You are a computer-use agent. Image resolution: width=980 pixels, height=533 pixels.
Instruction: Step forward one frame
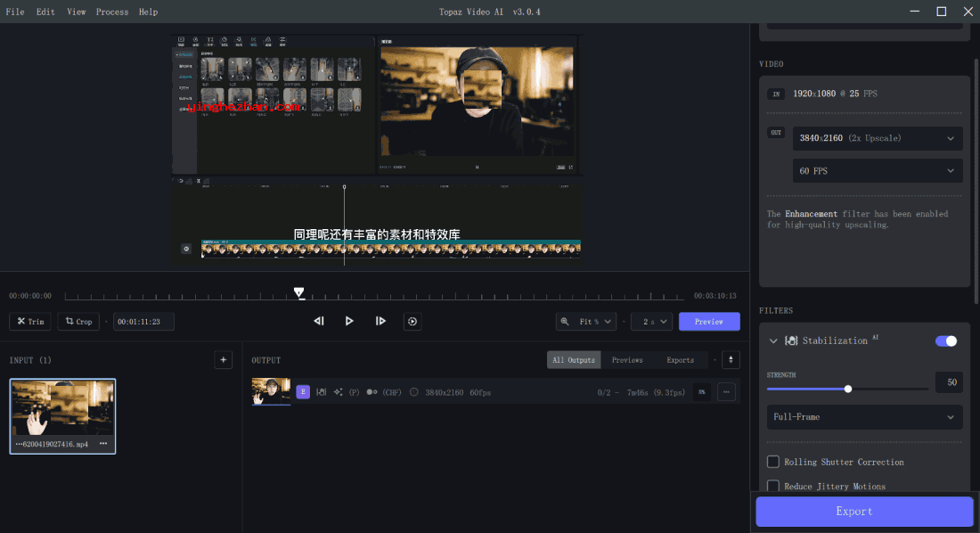[380, 321]
